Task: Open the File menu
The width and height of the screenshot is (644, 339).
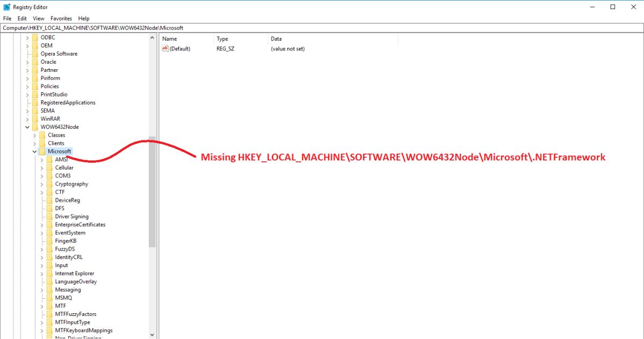Action: point(7,18)
